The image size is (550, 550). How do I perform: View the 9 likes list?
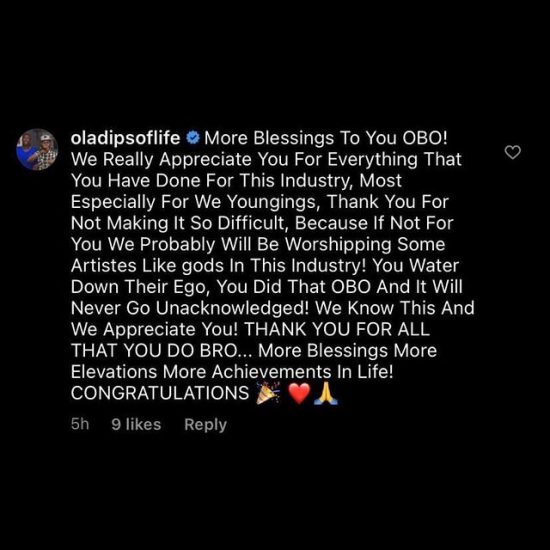coord(136,424)
